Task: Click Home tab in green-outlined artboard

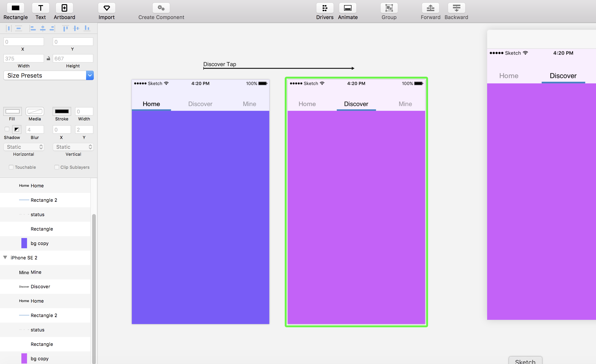Action: [307, 104]
